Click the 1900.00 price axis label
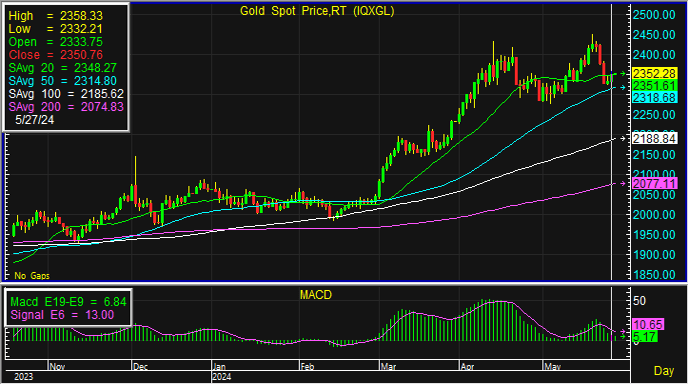 click(654, 255)
